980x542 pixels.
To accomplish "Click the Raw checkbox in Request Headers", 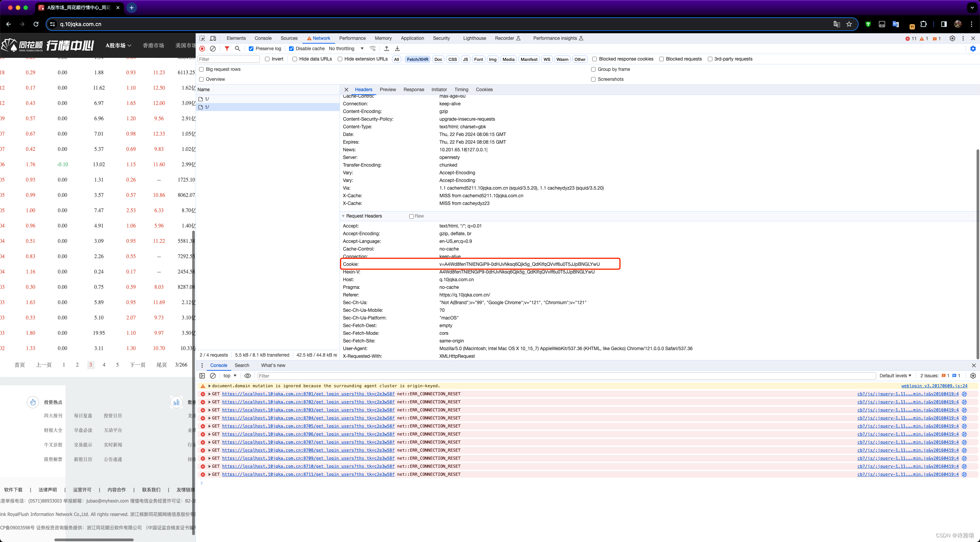I will (412, 216).
